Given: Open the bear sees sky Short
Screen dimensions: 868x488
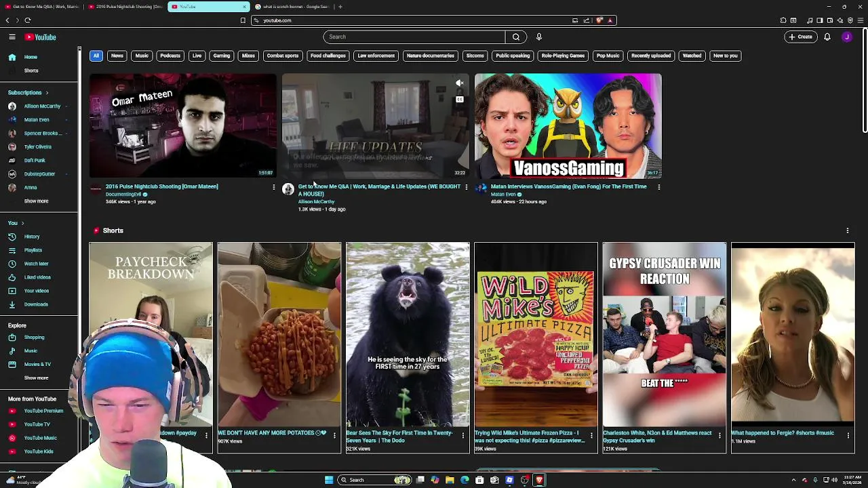Looking at the screenshot, I should click(408, 335).
